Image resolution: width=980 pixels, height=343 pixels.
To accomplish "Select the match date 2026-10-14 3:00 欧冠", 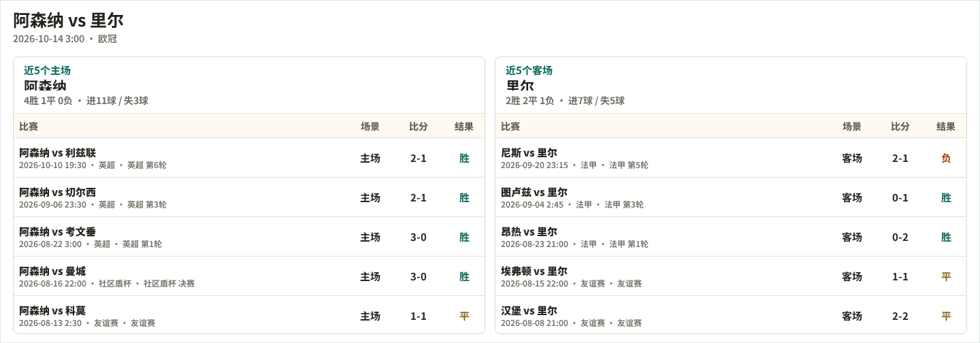I will coord(65,39).
